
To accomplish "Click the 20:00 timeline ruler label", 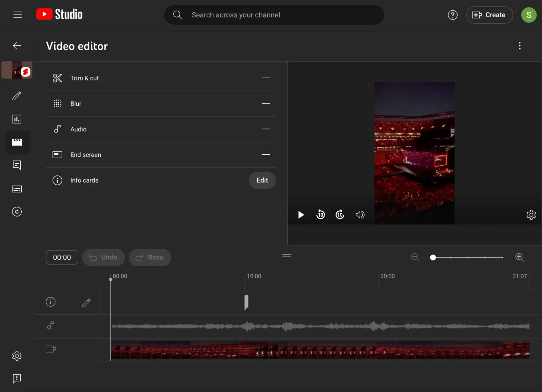I will [387, 276].
